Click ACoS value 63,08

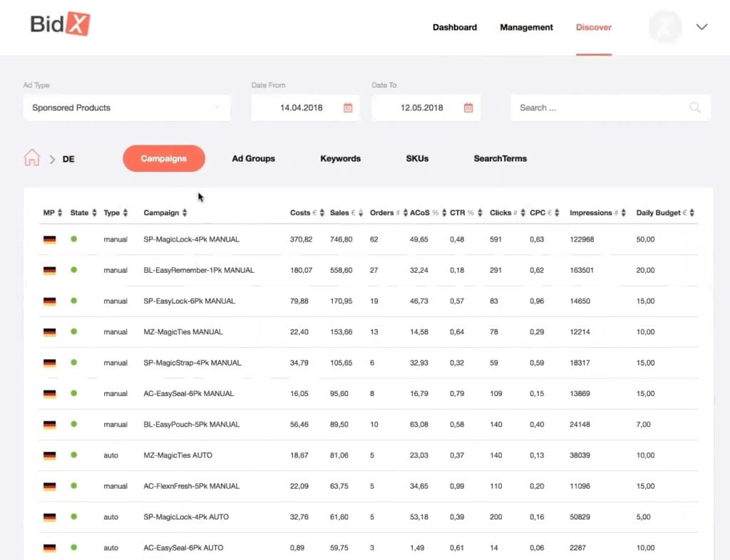pos(419,425)
